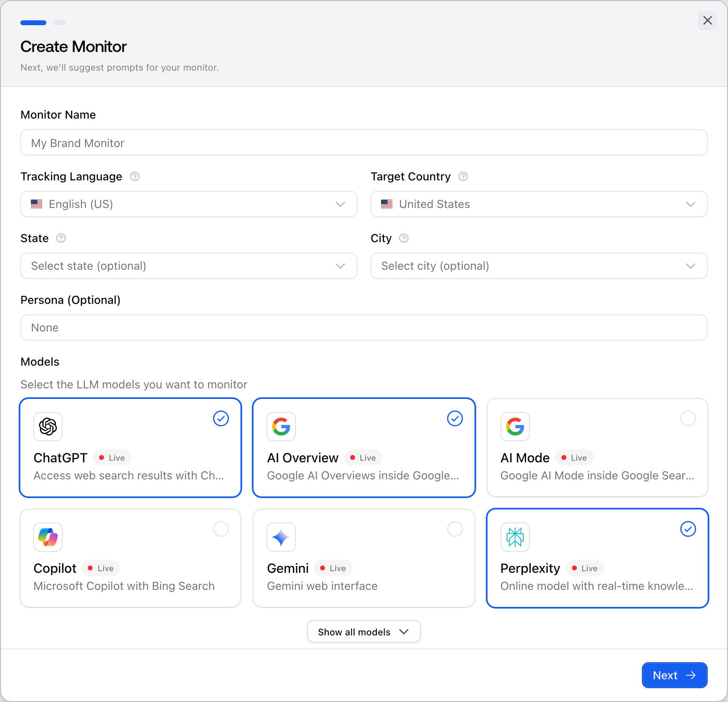Click the Next button
Image resolution: width=728 pixels, height=702 pixels.
[x=675, y=675]
